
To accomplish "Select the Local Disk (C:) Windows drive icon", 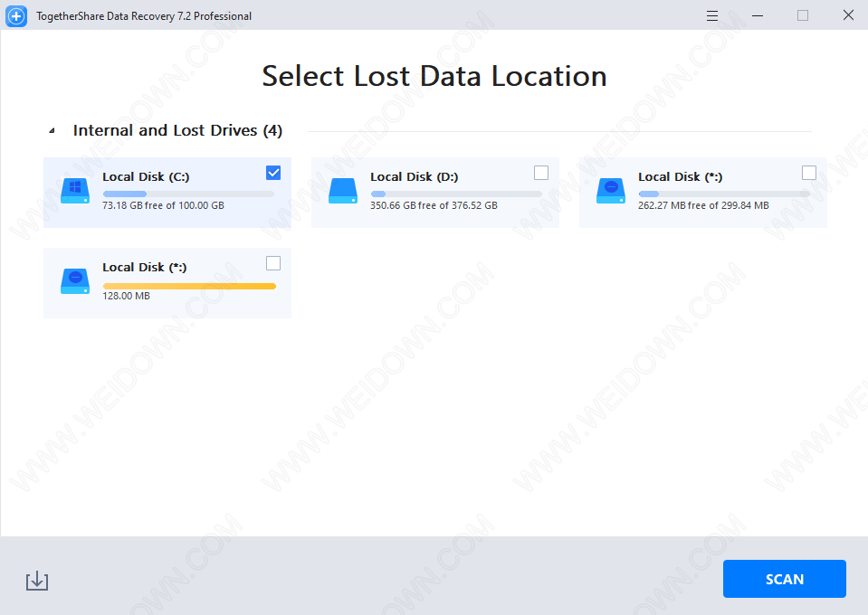I will click(x=75, y=191).
